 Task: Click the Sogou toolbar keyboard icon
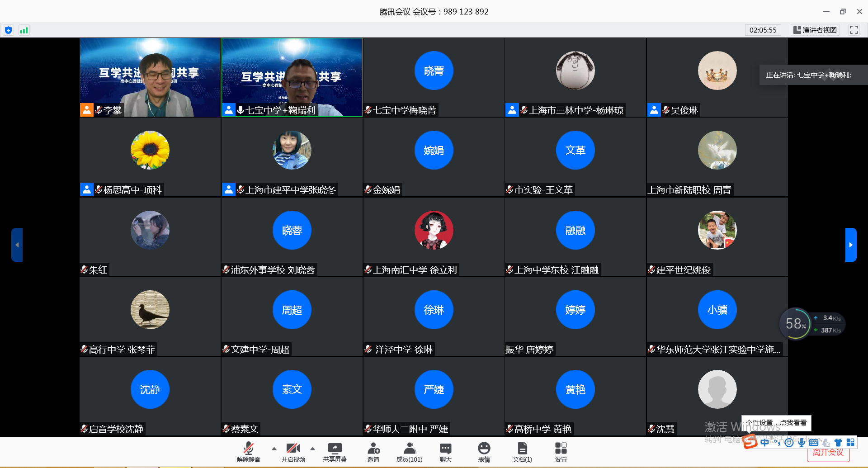pos(814,443)
